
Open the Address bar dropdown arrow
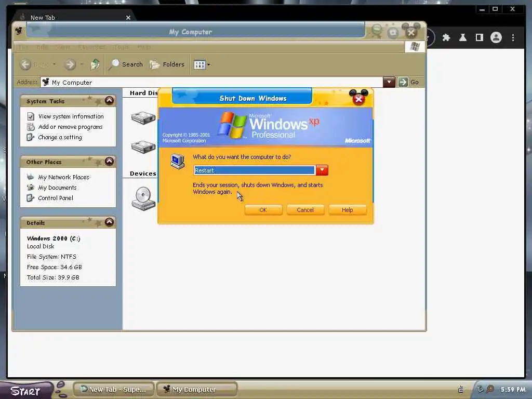click(x=389, y=82)
